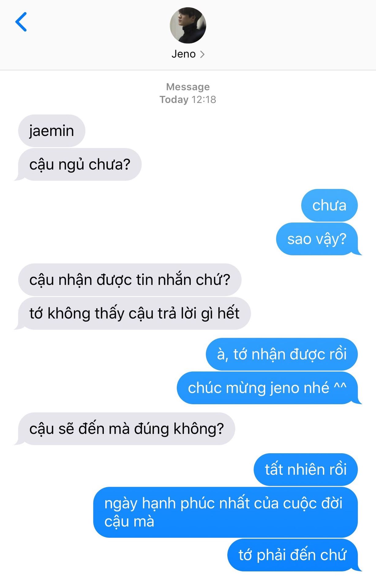The image size is (376, 588).
Task: Tap the gray 'Message' header label
Action: click(188, 87)
